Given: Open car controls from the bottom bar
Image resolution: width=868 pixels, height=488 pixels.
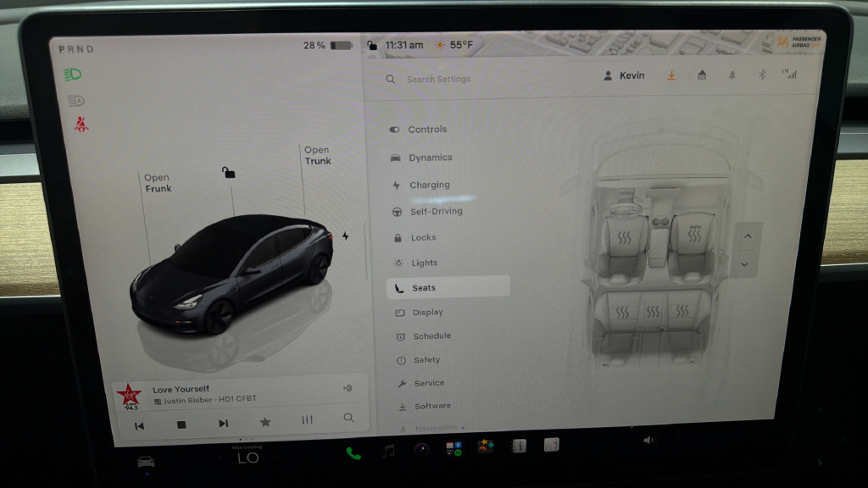Looking at the screenshot, I should [x=146, y=463].
